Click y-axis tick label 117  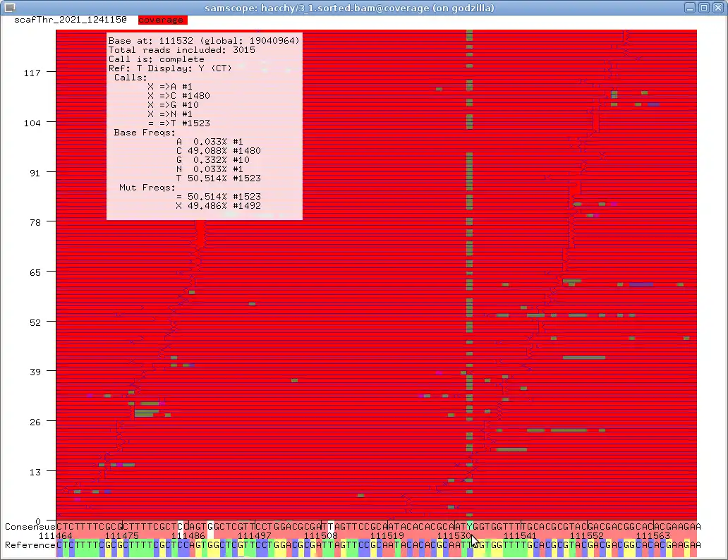32,73
